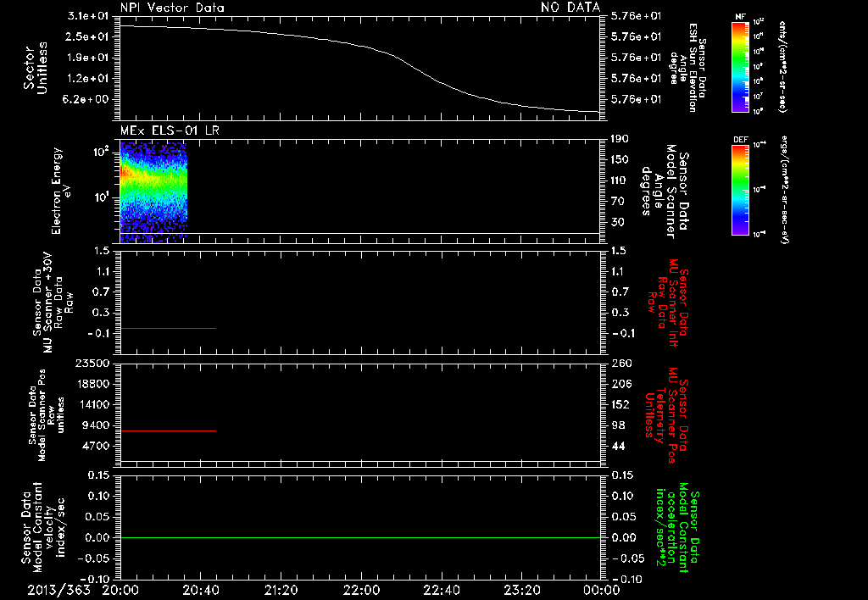Click the "152" telemetry tick value
The height and width of the screenshot is (600, 868).
[620, 405]
